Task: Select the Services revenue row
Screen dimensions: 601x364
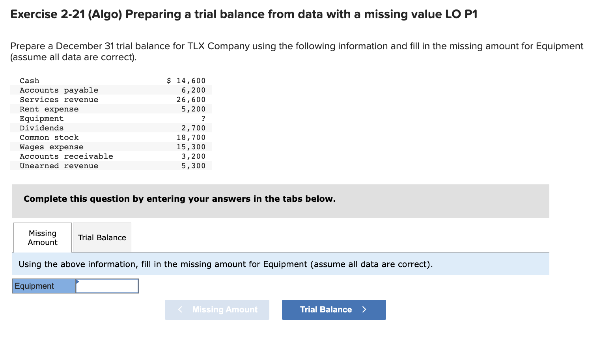Action: (110, 99)
